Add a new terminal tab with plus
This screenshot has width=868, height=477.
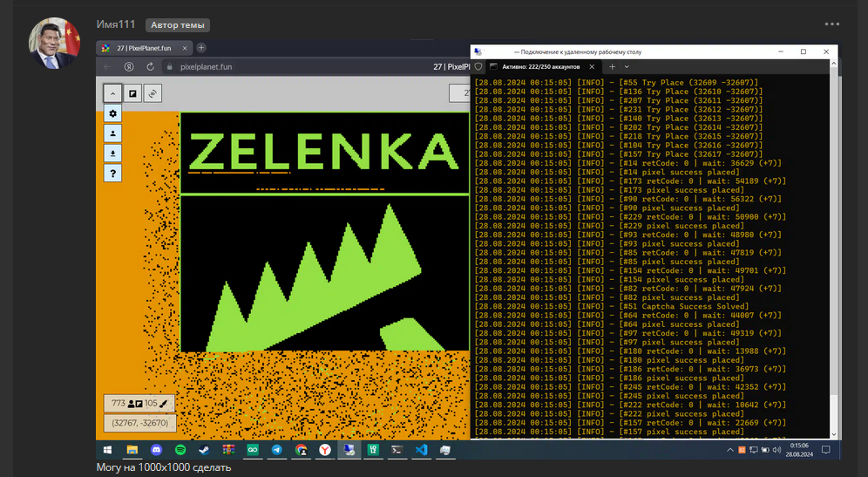(613, 66)
